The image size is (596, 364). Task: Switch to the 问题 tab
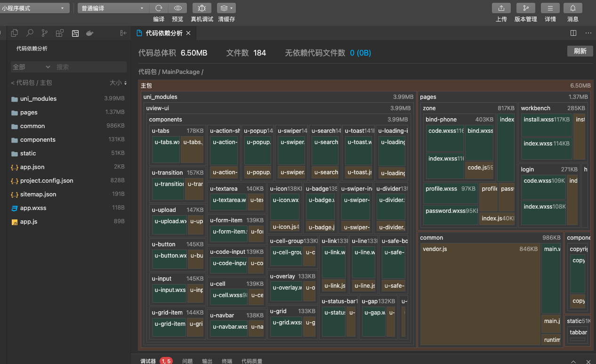(187, 361)
